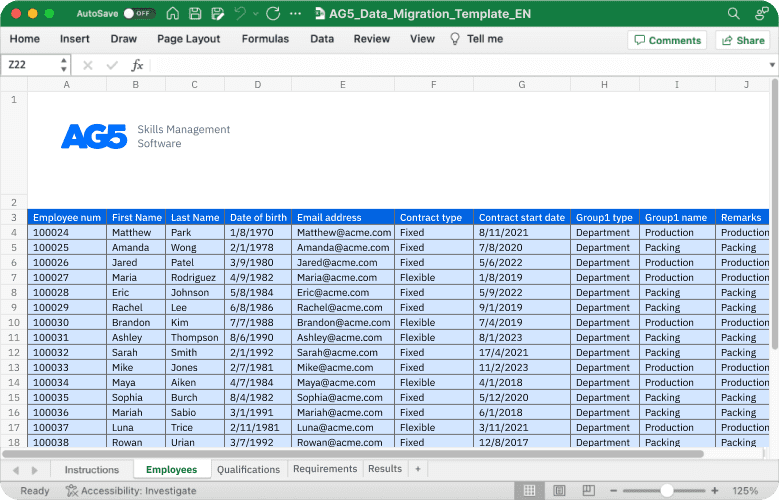Open the Formulas ribbon tab
Image resolution: width=779 pixels, height=500 pixels.
(x=265, y=39)
